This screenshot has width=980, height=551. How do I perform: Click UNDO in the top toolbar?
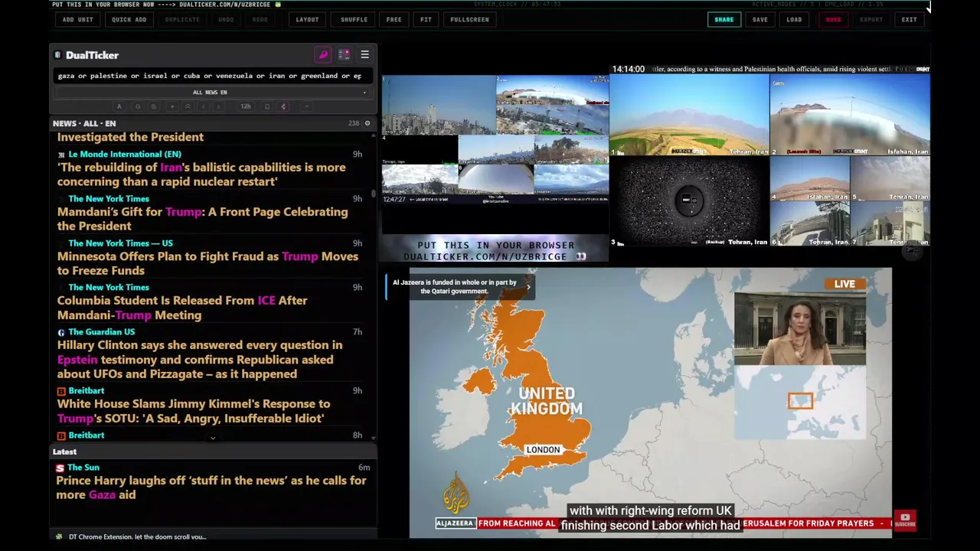(x=226, y=20)
